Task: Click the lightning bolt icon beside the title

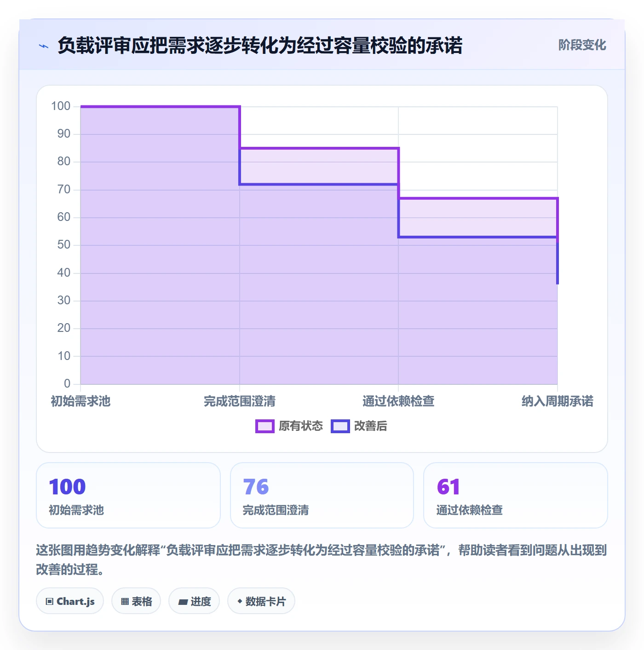Action: tap(44, 46)
